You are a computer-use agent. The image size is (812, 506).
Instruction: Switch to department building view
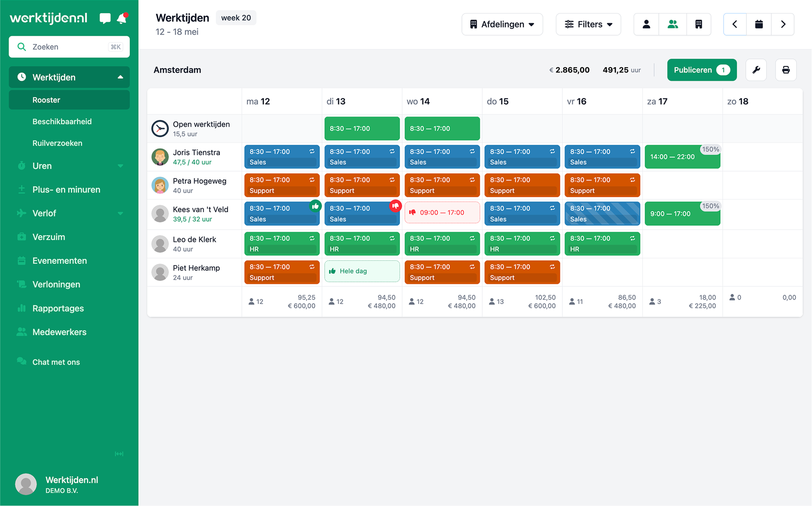pyautogui.click(x=698, y=24)
